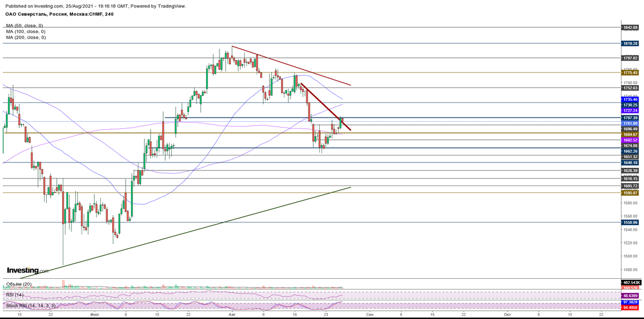Click the 1707.39 price level label
This screenshot has height=319, width=644.
point(630,117)
